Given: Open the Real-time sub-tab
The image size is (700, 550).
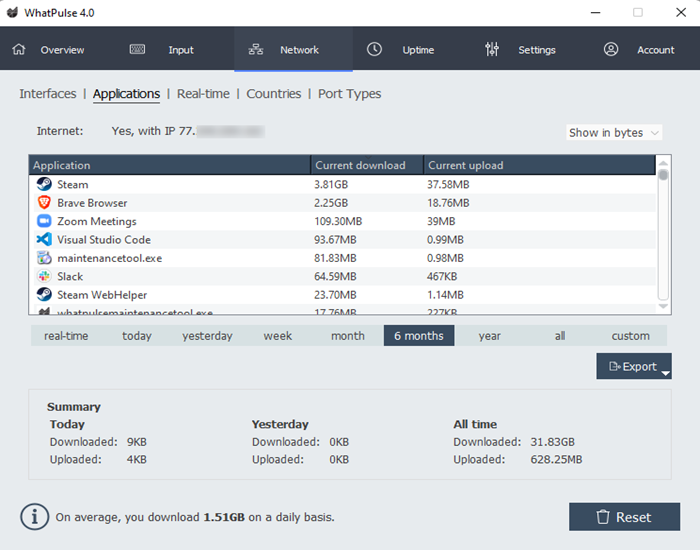Looking at the screenshot, I should [x=203, y=94].
